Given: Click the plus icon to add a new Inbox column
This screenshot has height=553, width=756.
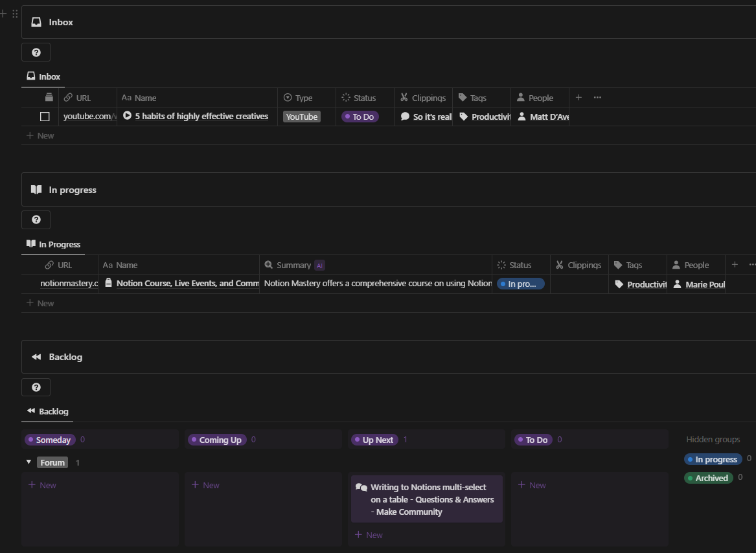Looking at the screenshot, I should coord(578,97).
